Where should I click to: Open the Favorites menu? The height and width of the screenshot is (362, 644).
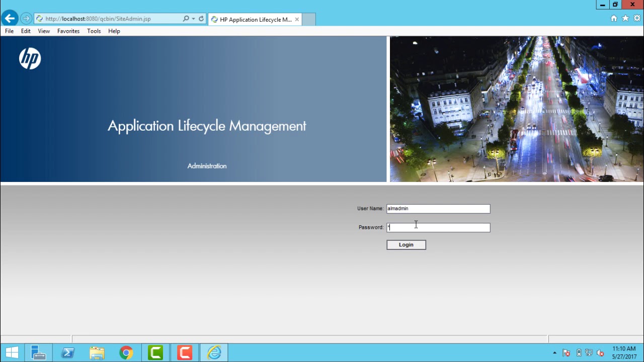click(68, 31)
